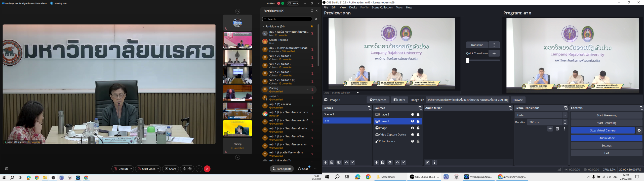Image resolution: width=644 pixels, height=181 pixels.
Task: Toggle visibility of Image 3 source
Action: pos(412,115)
